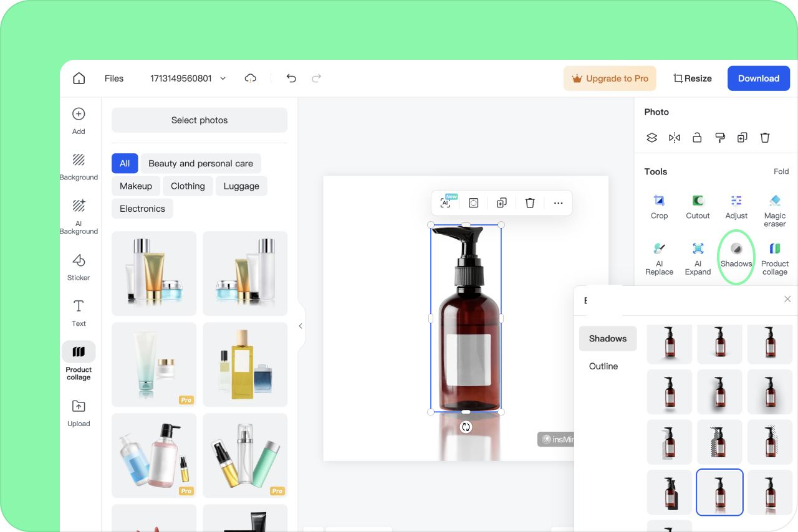Image resolution: width=798 pixels, height=532 pixels.
Task: Collapse the left panel with the arrow handle
Action: click(x=300, y=326)
